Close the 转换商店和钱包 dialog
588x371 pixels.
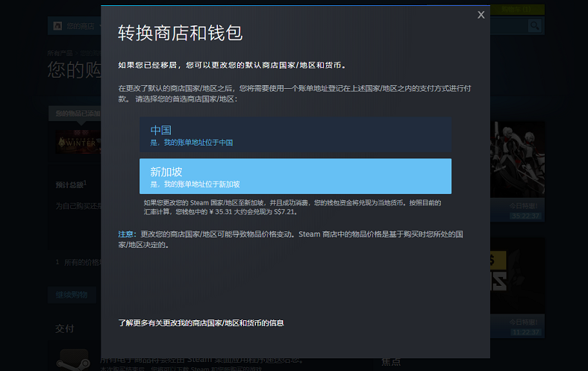point(481,15)
